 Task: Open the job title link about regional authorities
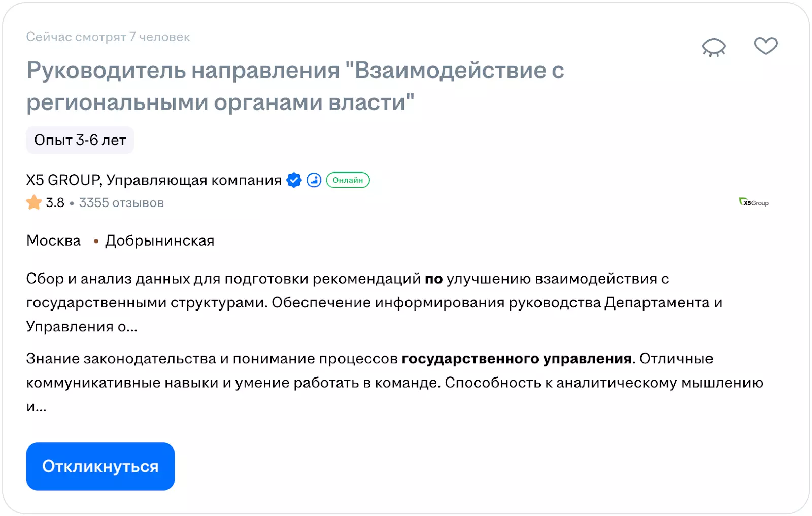[x=295, y=86]
